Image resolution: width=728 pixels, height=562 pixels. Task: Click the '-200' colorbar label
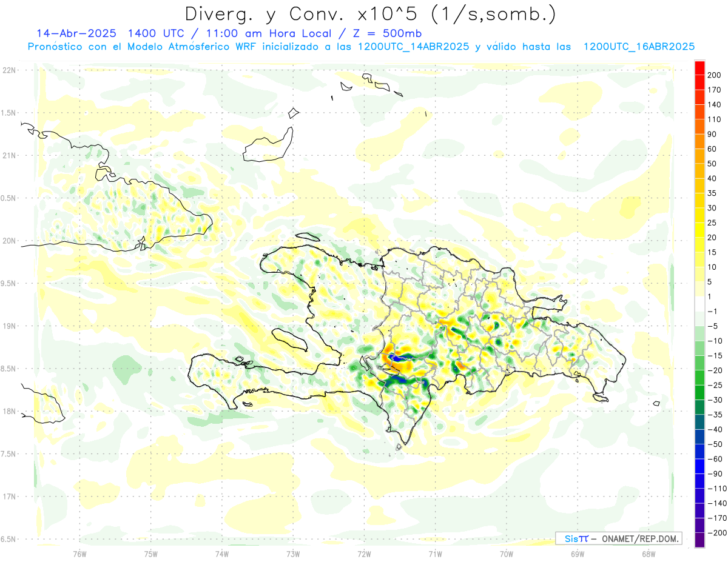[717, 533]
